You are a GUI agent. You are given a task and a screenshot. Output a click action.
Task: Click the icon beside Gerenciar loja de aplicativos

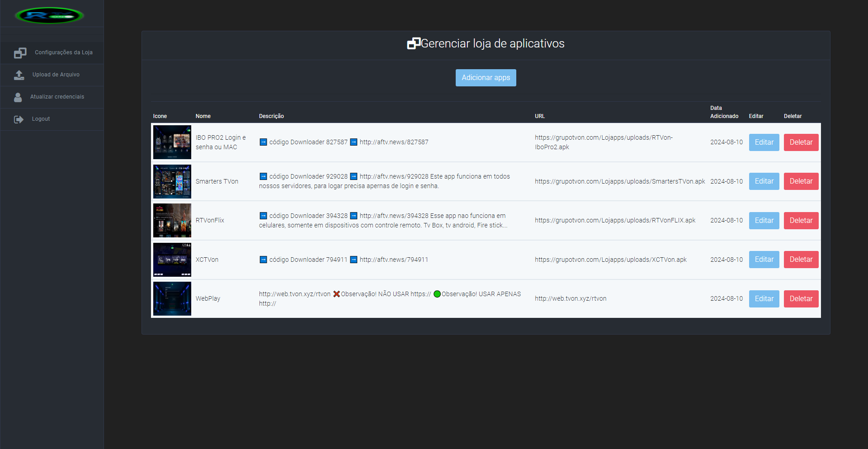(x=413, y=43)
